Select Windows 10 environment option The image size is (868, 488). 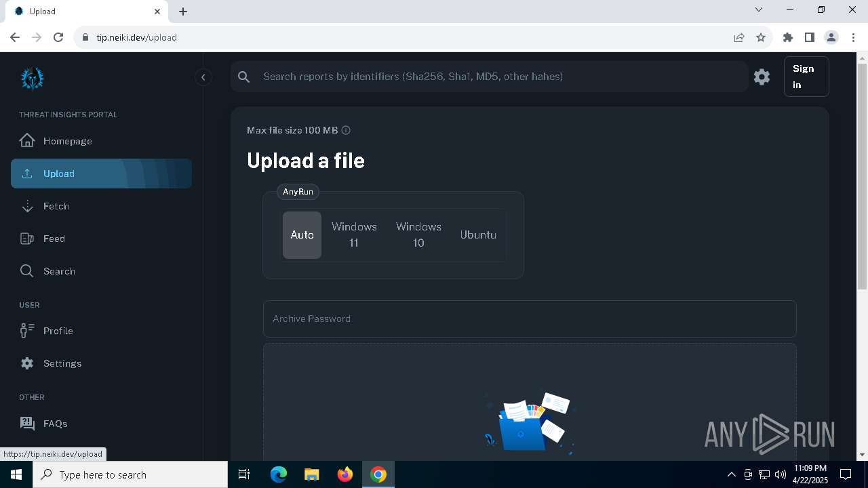tap(418, 235)
